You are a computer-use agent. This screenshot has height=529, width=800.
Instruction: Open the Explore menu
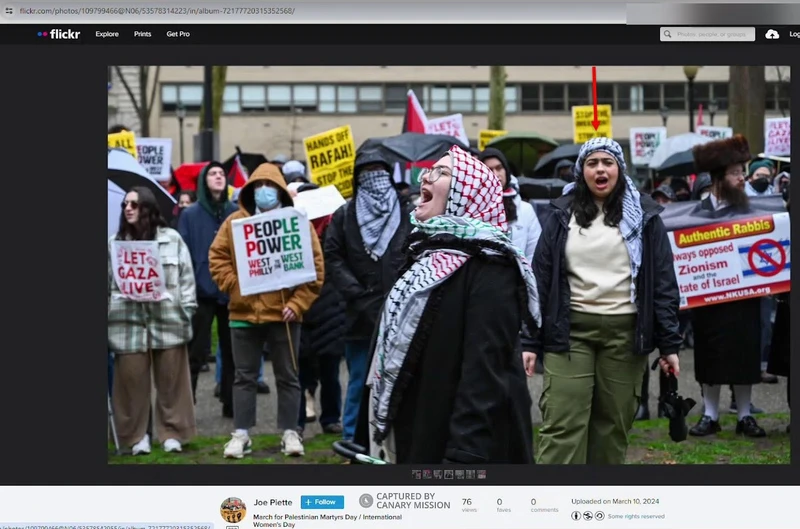pos(107,34)
